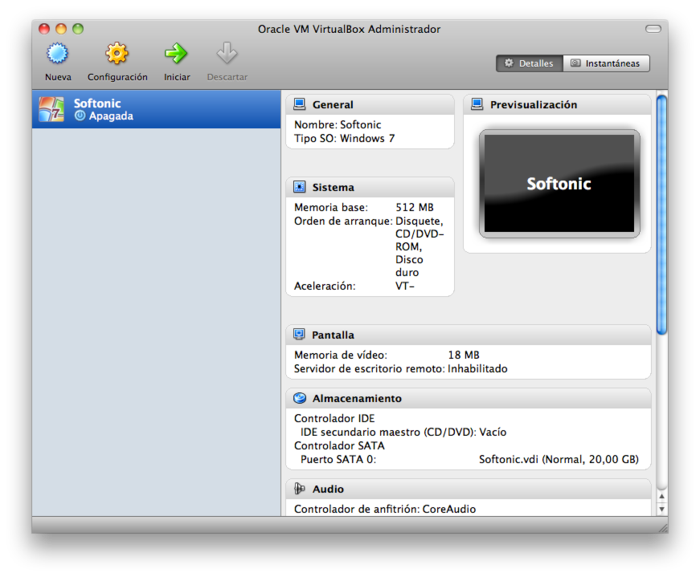The height and width of the screenshot is (577, 700).
Task: Click the 'Aceleración:' label
Action: [x=325, y=286]
